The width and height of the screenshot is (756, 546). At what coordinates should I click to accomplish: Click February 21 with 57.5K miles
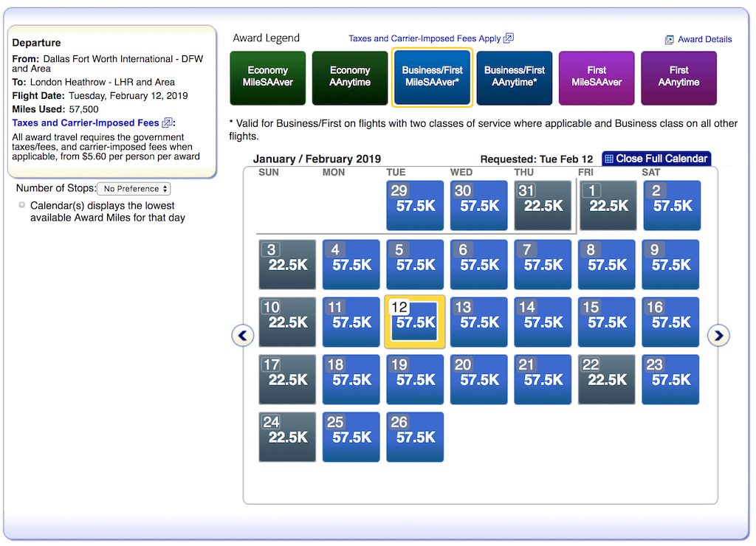click(x=543, y=380)
